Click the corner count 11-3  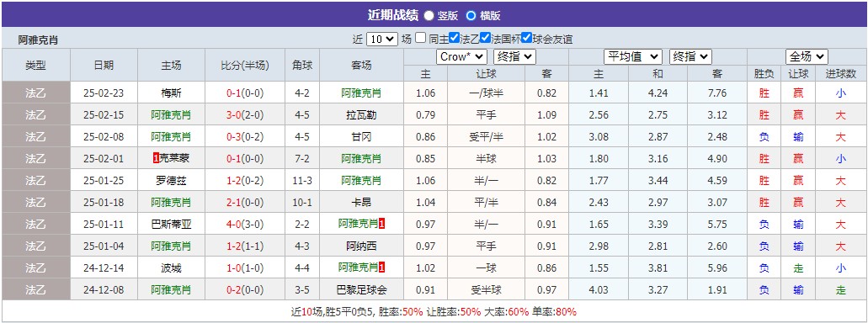coord(302,180)
